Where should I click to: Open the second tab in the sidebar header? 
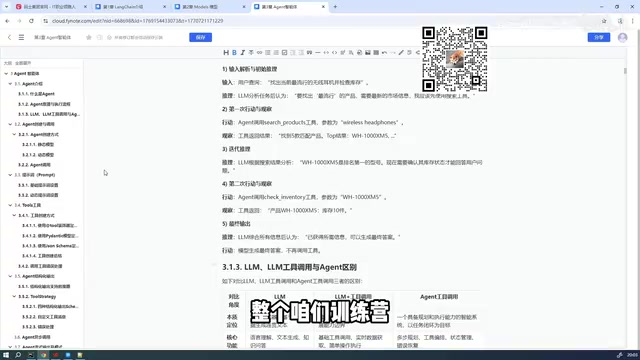point(23,63)
